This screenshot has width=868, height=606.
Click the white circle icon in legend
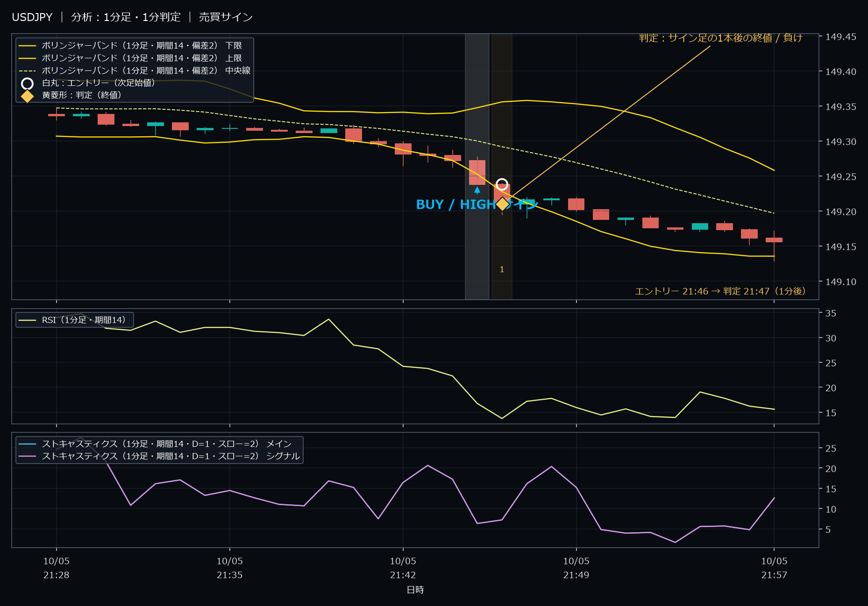(28, 84)
